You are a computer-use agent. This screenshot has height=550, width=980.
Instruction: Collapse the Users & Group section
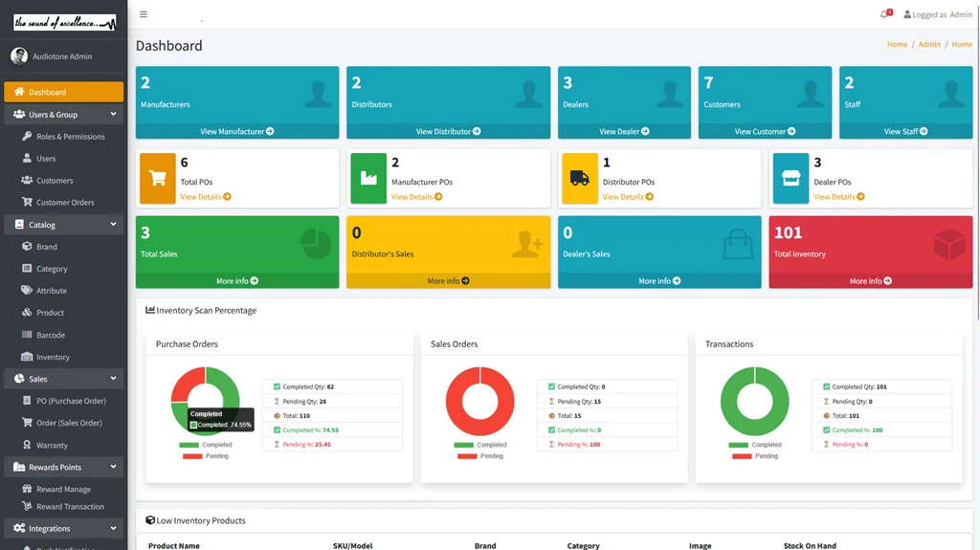point(63,115)
